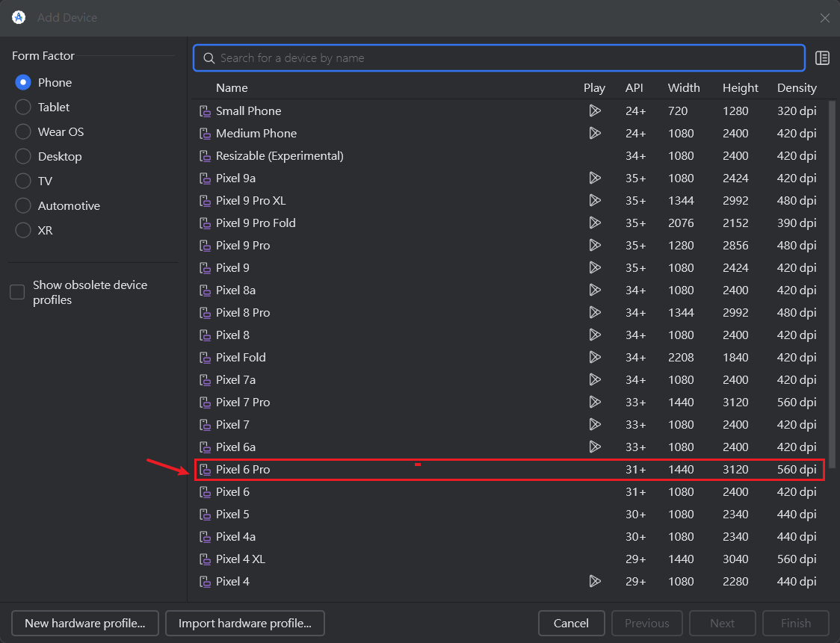Click Play Store icon in Pixel 9a row
This screenshot has height=643, width=840.
click(595, 178)
